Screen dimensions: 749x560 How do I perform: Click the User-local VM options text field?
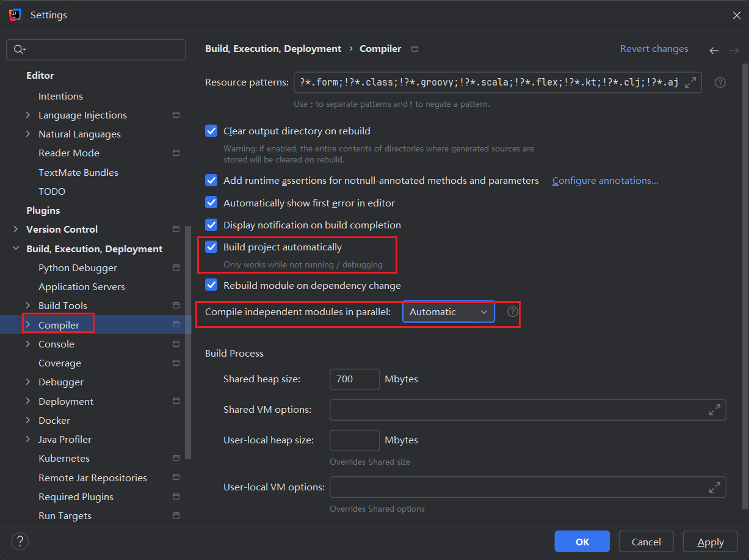point(527,487)
